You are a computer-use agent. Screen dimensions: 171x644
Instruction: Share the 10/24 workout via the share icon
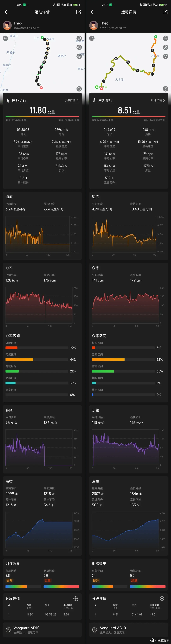tap(79, 12)
